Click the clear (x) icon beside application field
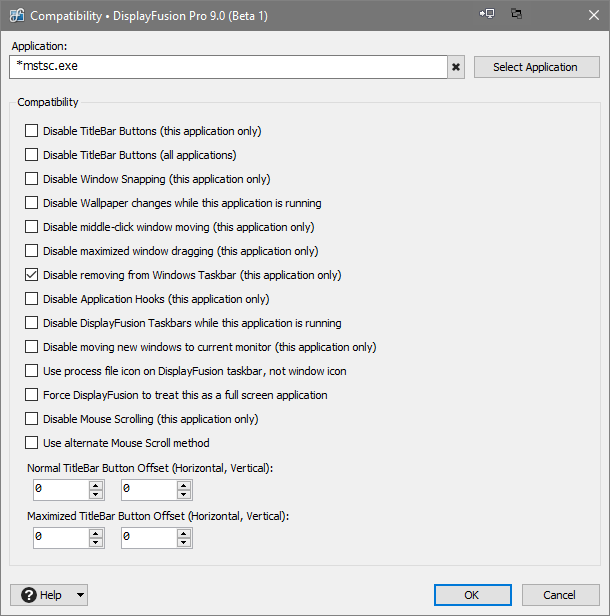The width and height of the screenshot is (610, 616). point(457,67)
